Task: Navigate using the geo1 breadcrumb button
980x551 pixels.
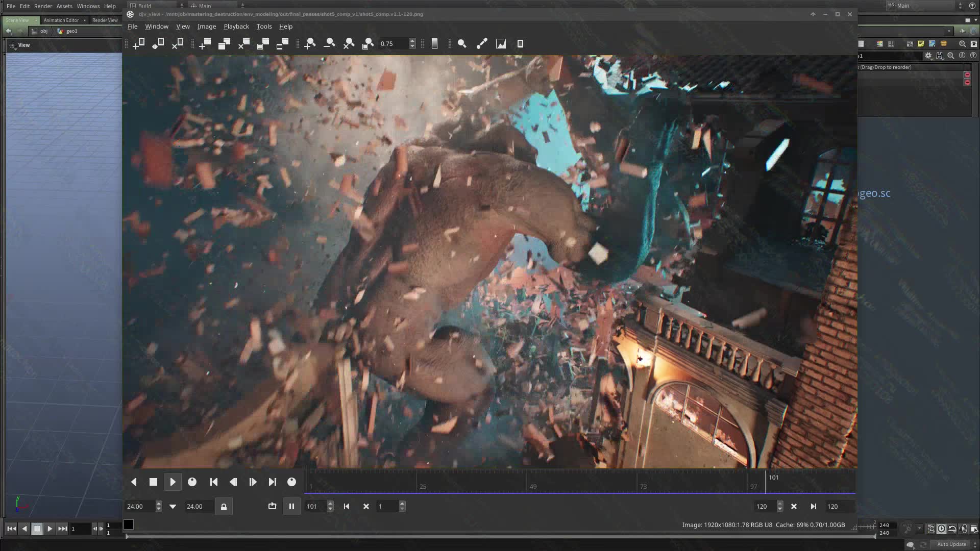Action: 71,31
